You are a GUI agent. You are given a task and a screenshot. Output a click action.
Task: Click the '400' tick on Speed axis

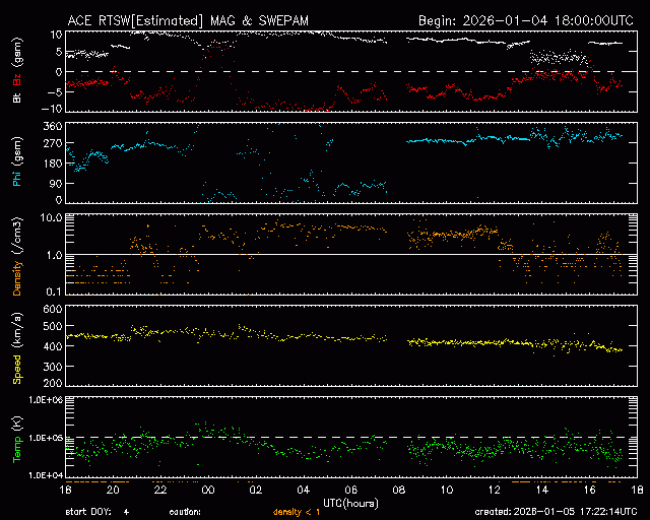coord(53,346)
